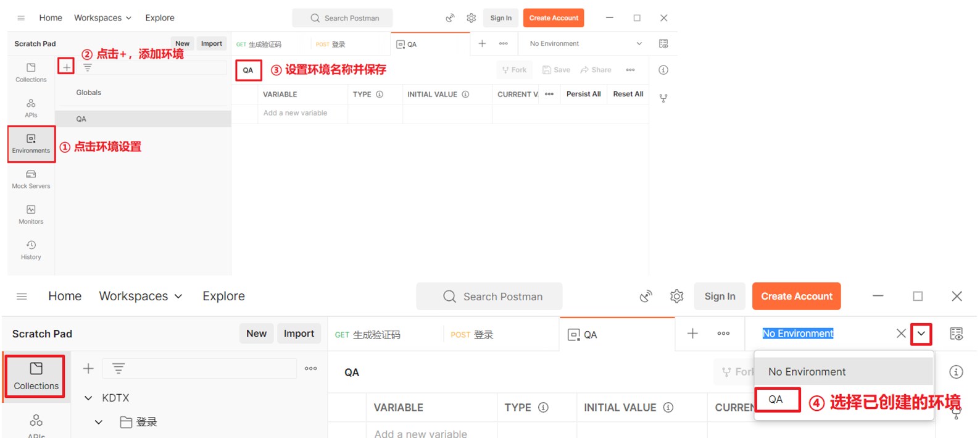
Task: Open tab bar three-dots menu in lower screenshot
Action: point(723,334)
